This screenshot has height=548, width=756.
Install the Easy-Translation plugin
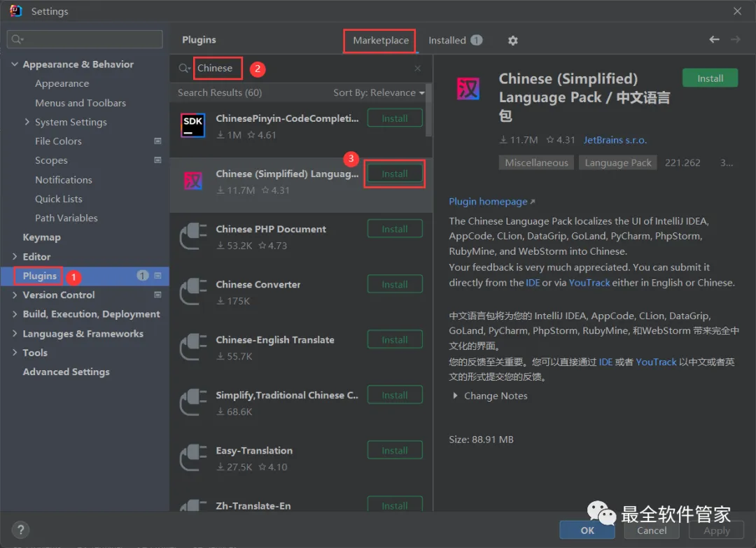click(395, 450)
